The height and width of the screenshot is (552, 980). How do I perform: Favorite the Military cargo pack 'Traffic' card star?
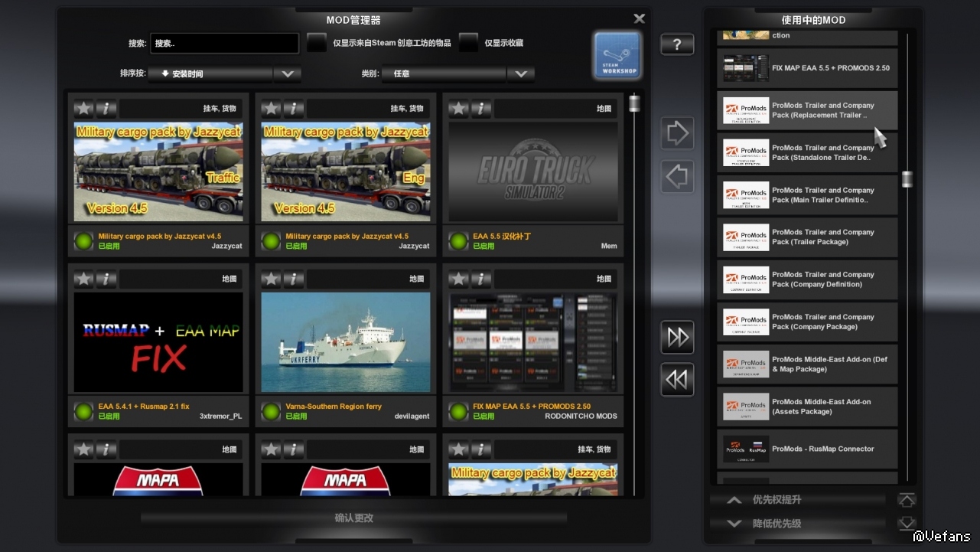[x=83, y=109]
